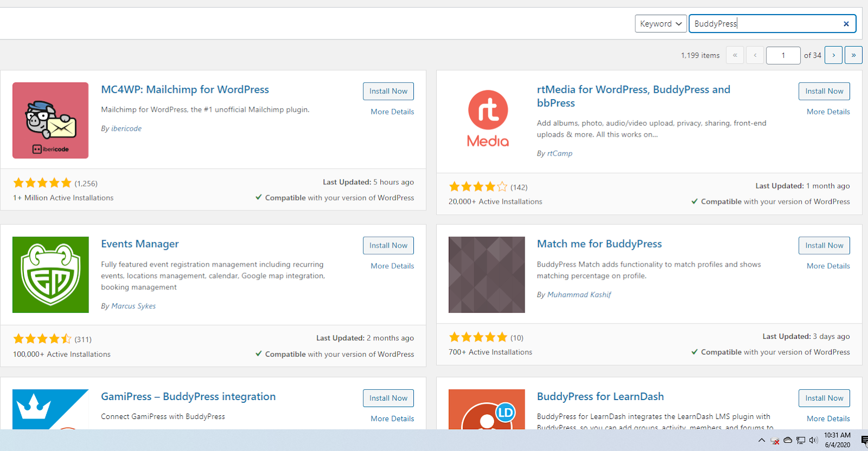This screenshot has width=868, height=451.
Task: Open the BuddyPress for LearnDash title
Action: 601,396
